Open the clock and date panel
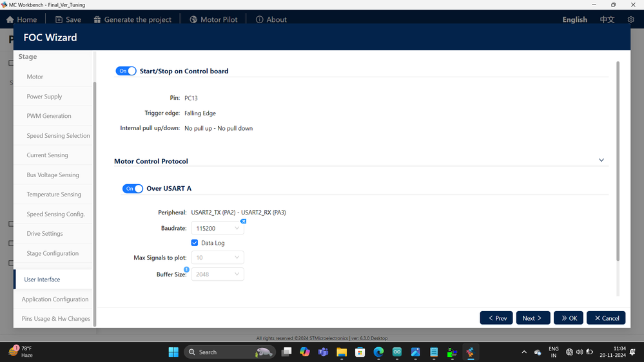 (613, 352)
